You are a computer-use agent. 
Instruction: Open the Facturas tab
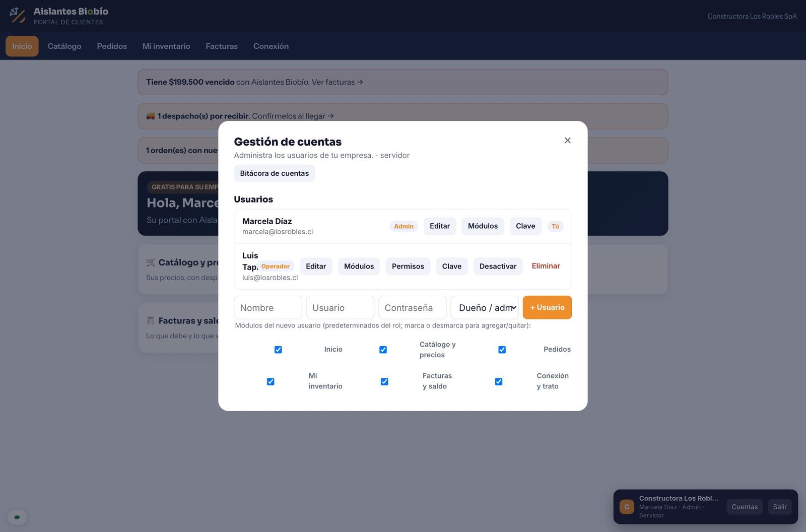tap(222, 46)
